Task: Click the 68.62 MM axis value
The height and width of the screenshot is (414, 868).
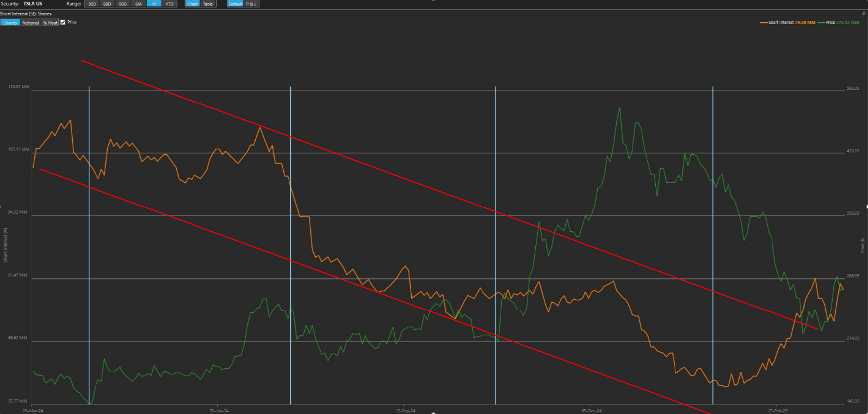Action: (18, 337)
